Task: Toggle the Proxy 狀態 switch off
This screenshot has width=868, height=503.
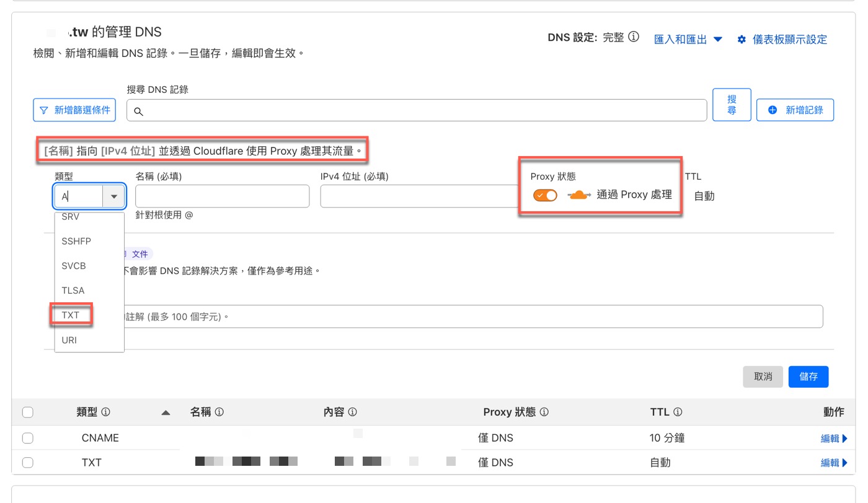Action: 546,195
